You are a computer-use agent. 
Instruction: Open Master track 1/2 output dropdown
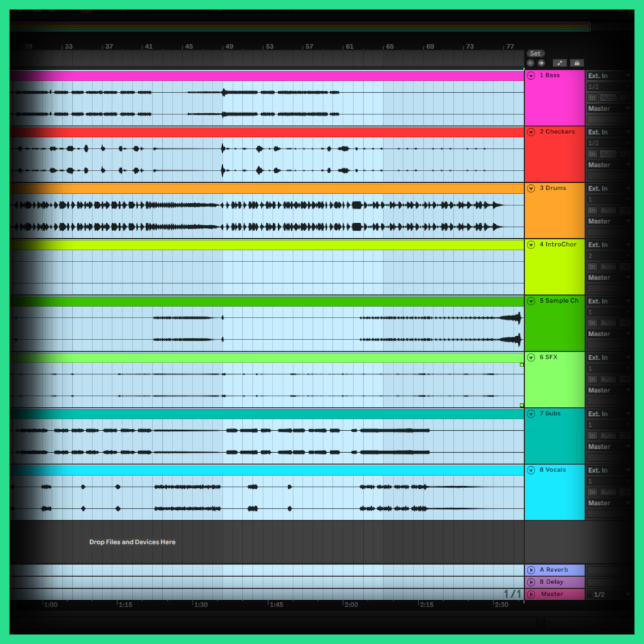[609, 594]
